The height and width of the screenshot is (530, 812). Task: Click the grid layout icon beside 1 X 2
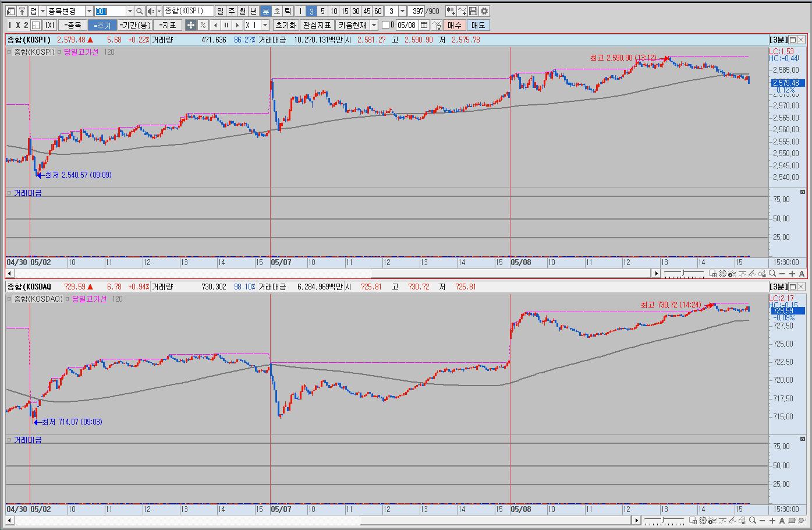[x=36, y=25]
